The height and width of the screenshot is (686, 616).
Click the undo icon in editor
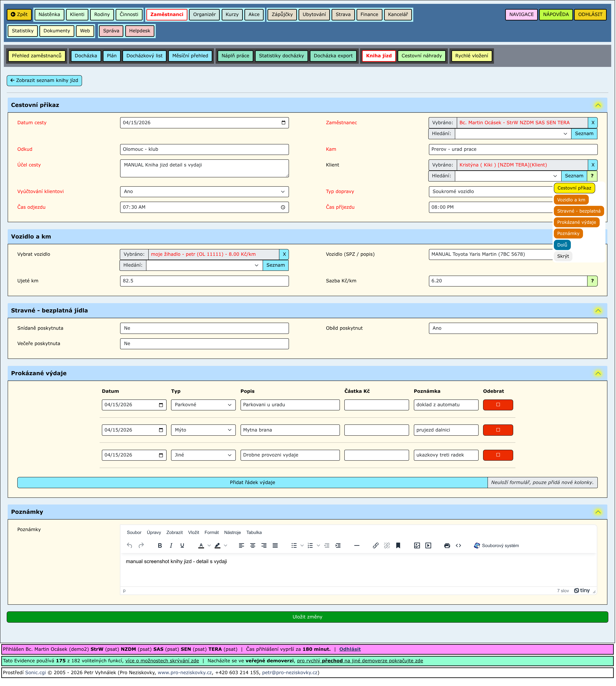point(129,546)
